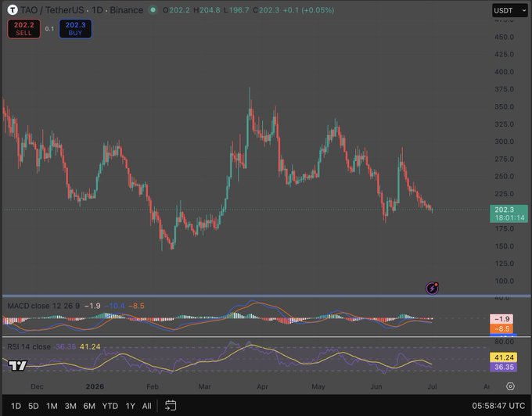This screenshot has width=532, height=416.
Task: Click the MACD close 12 26 9 legend
Action: (x=44, y=306)
